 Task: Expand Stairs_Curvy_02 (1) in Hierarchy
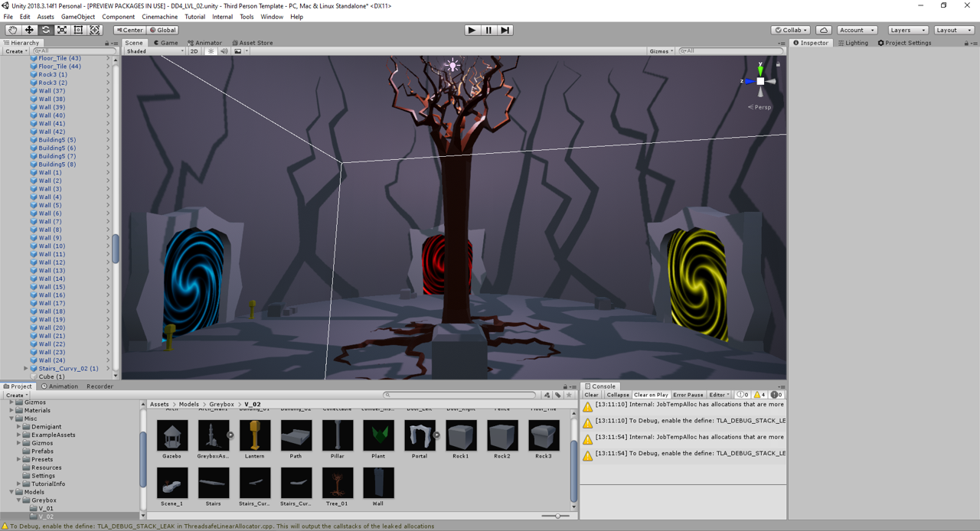pos(26,369)
